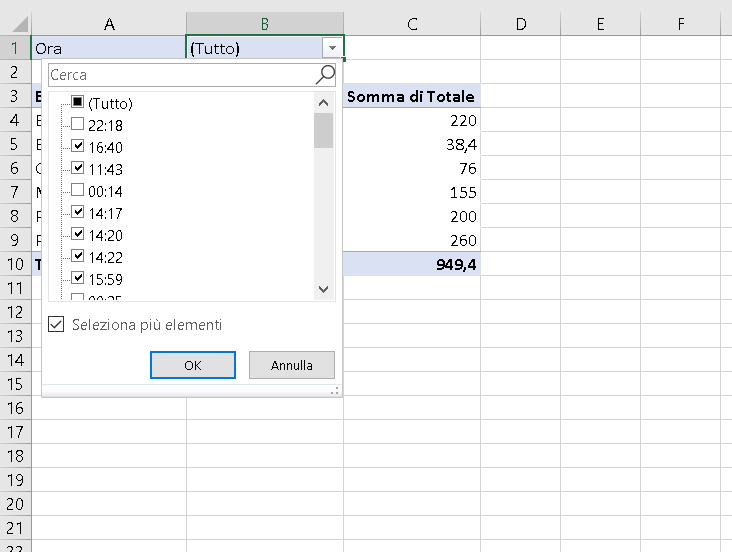
Task: Toggle Seleziona più elementi checkbox
Action: 56,324
